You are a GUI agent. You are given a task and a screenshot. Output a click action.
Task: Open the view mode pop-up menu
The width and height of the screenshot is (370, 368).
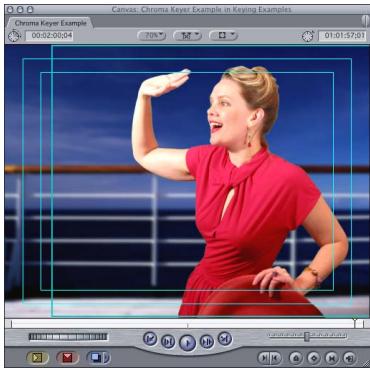coord(223,35)
